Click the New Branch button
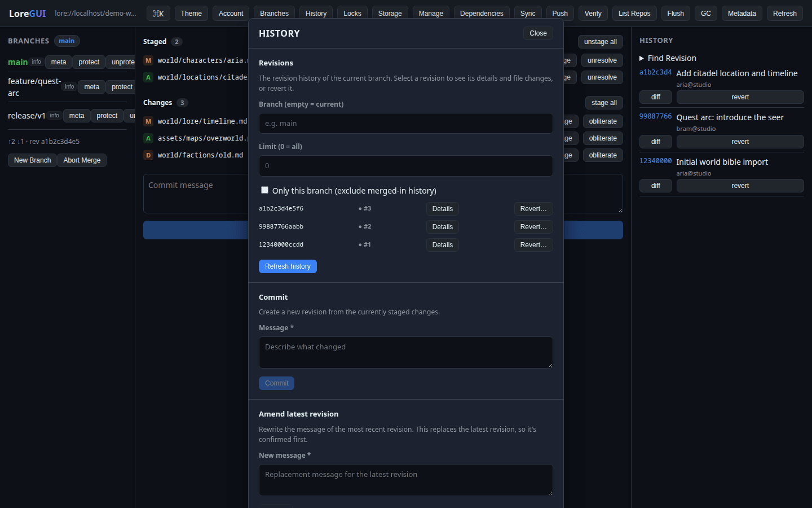Viewport: 812px width, 508px height. tap(32, 160)
